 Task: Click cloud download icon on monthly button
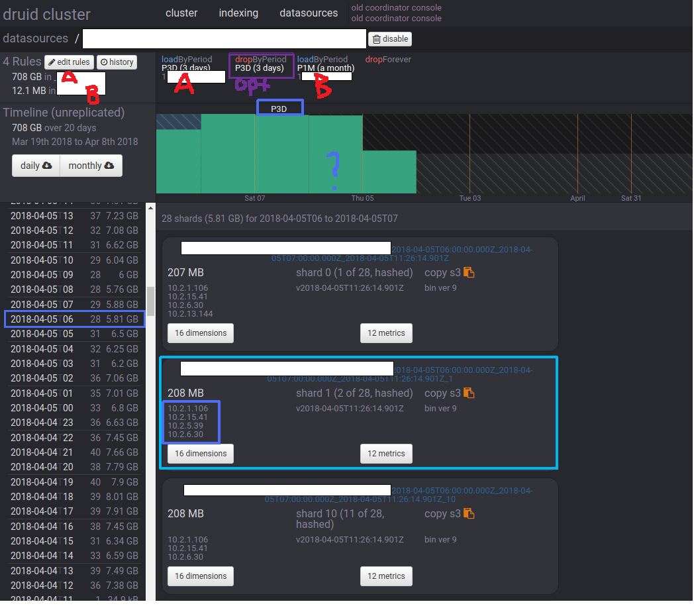coord(109,165)
